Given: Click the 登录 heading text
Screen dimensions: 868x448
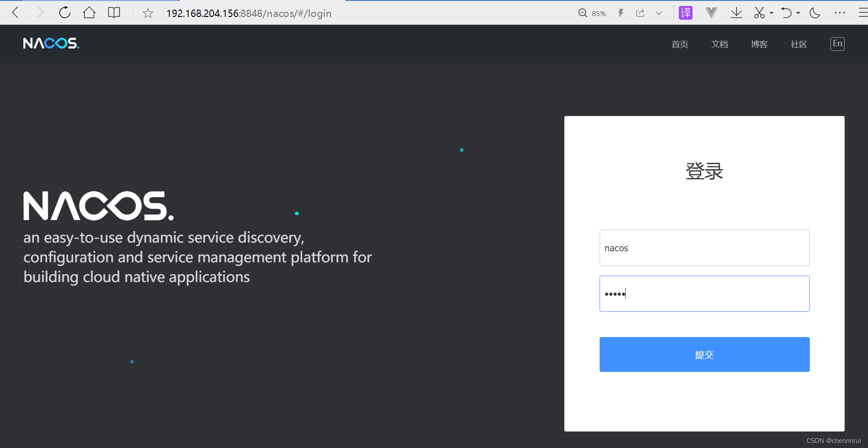Looking at the screenshot, I should tap(704, 171).
